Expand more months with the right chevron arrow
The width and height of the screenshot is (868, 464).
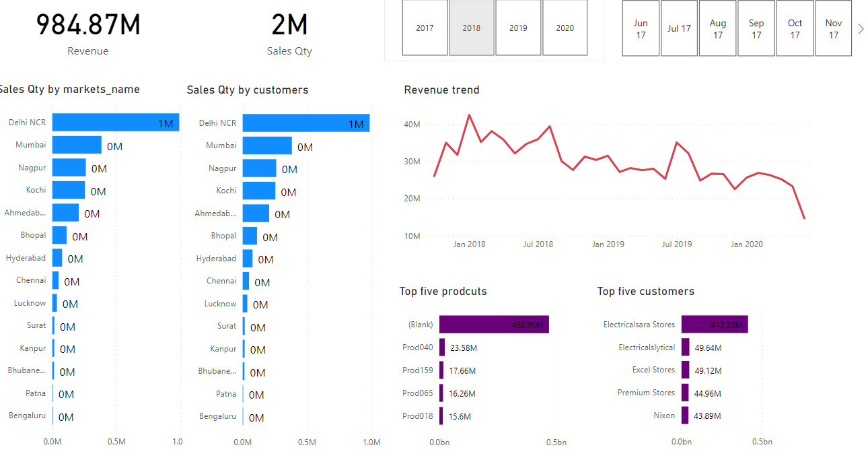pyautogui.click(x=861, y=28)
